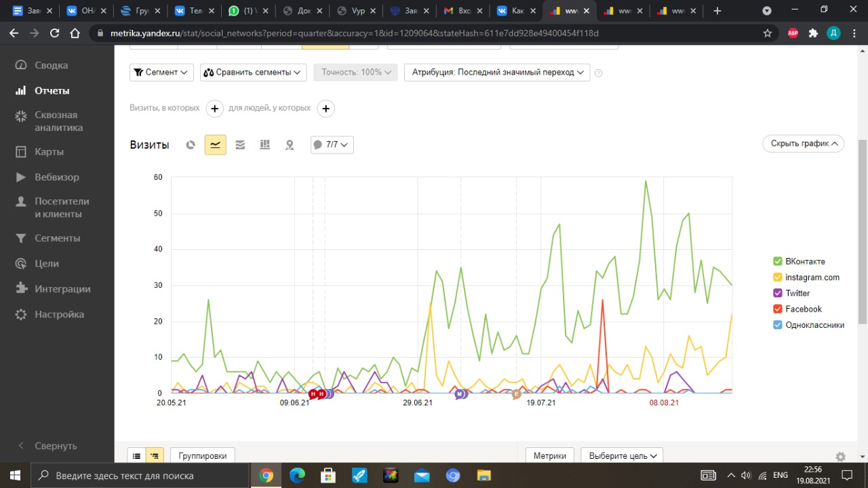The width and height of the screenshot is (868, 488).
Task: Open Цели in the sidebar
Action: [47, 263]
